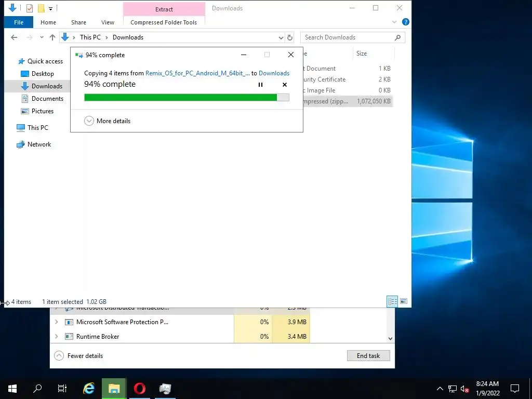
Task: Open the Share ribbon tab
Action: [x=78, y=22]
